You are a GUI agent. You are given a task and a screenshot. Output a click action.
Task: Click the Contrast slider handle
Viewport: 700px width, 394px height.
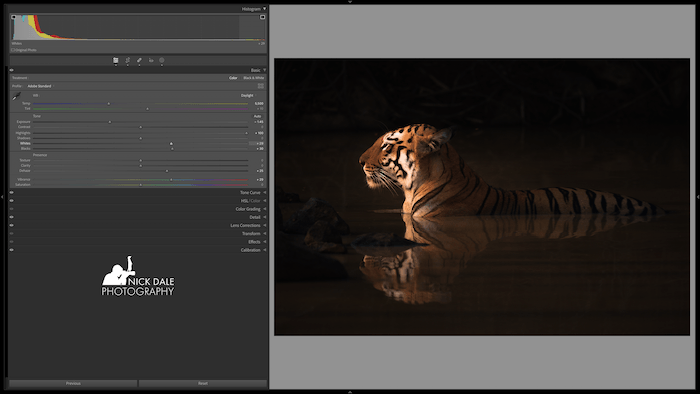(141, 127)
